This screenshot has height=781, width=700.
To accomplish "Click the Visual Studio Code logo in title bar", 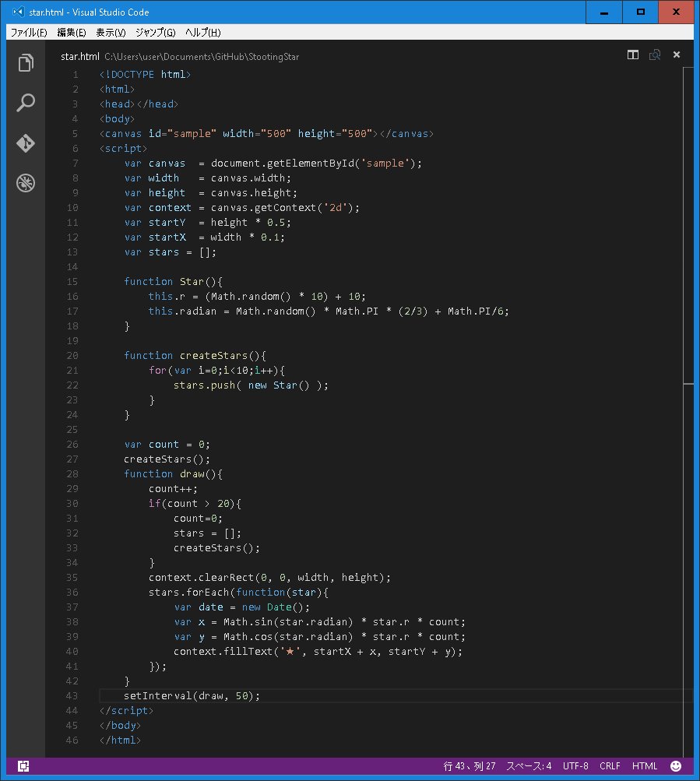I will [x=18, y=12].
